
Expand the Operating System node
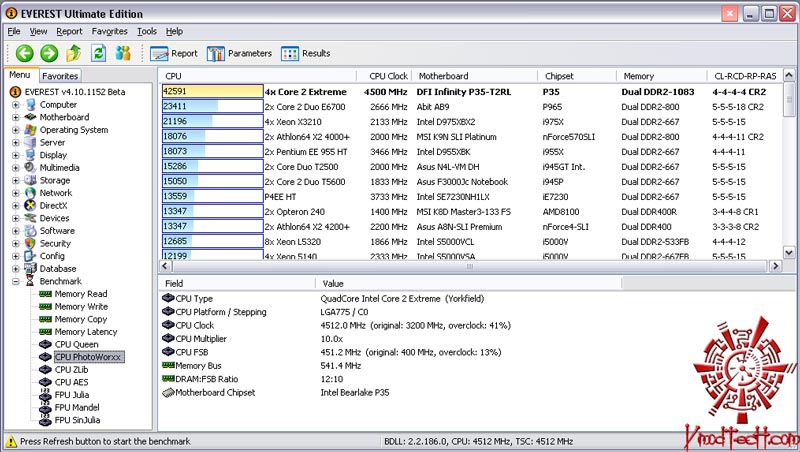[x=16, y=130]
